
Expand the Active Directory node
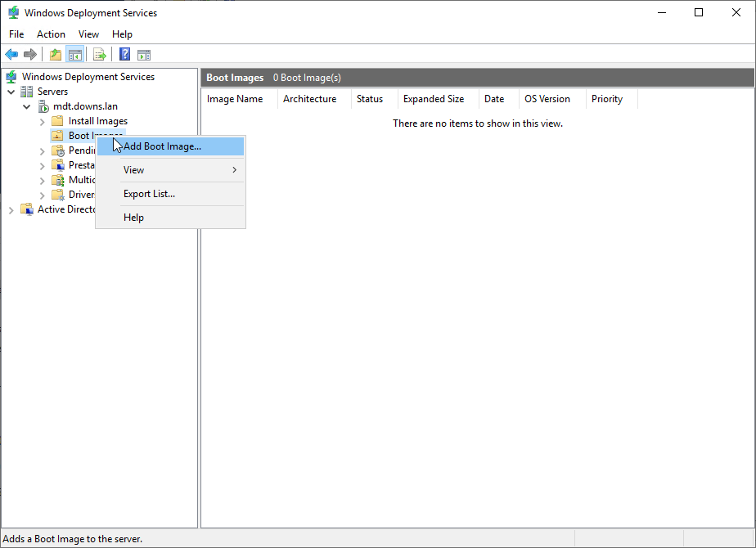[x=11, y=209]
